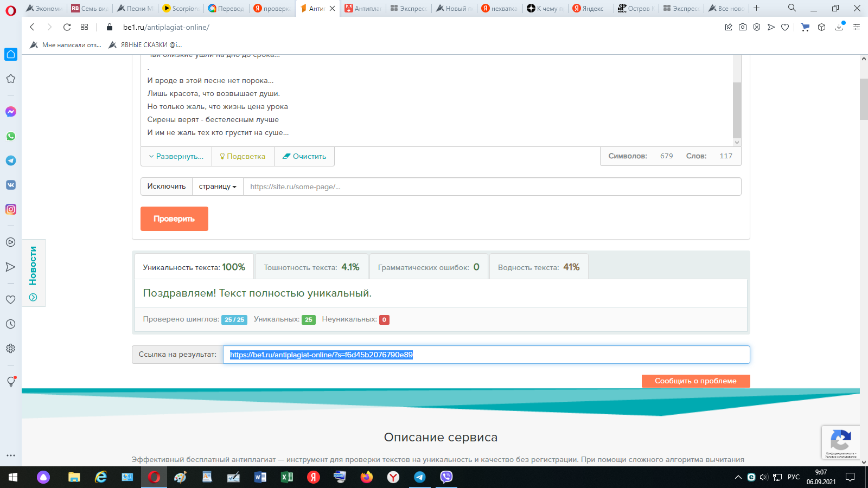Clear the text with Очистить
This screenshot has height=488, width=868.
(304, 156)
